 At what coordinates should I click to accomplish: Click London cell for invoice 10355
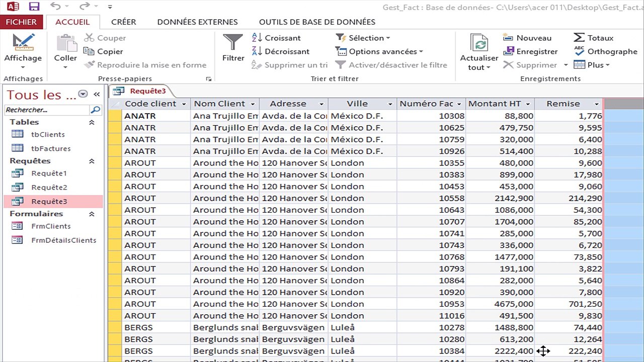click(x=362, y=163)
